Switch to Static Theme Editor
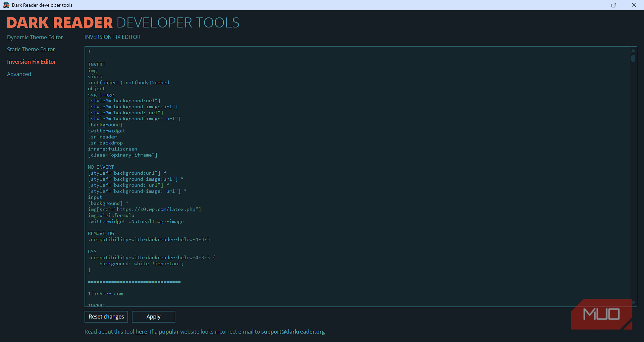The height and width of the screenshot is (342, 644). tap(31, 49)
